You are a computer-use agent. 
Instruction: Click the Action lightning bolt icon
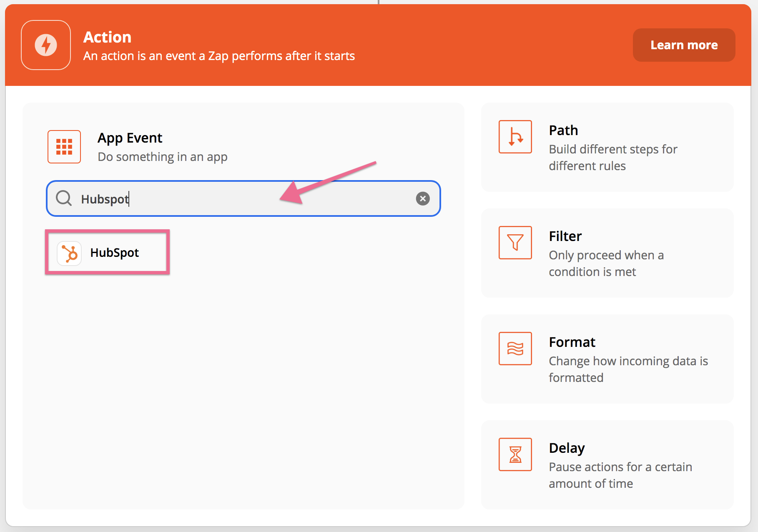46,45
